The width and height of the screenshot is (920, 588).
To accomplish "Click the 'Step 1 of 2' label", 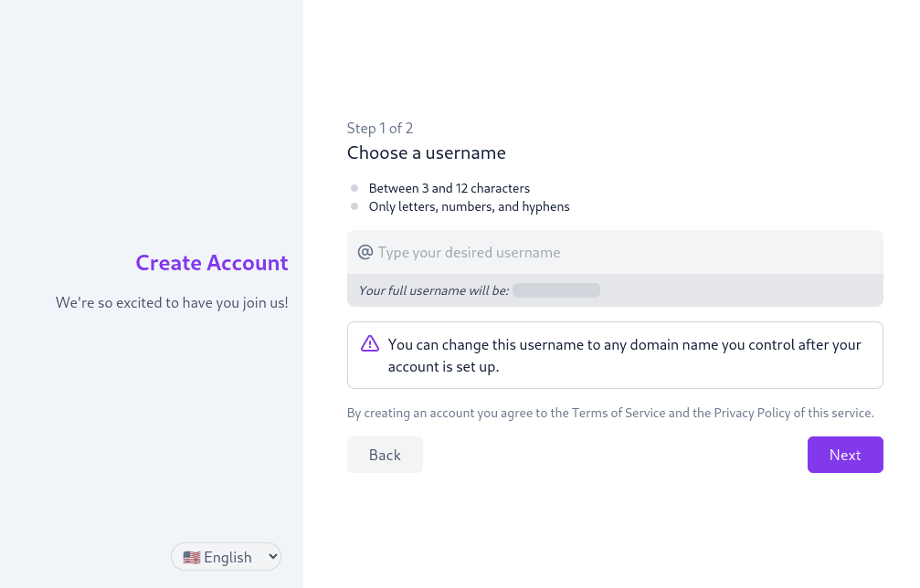I will (380, 128).
